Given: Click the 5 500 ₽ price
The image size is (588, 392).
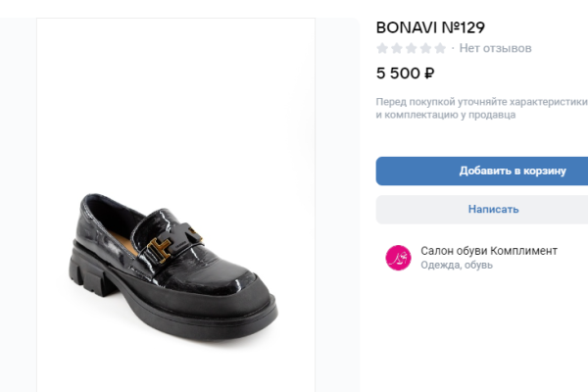Looking at the screenshot, I should click(x=405, y=73).
